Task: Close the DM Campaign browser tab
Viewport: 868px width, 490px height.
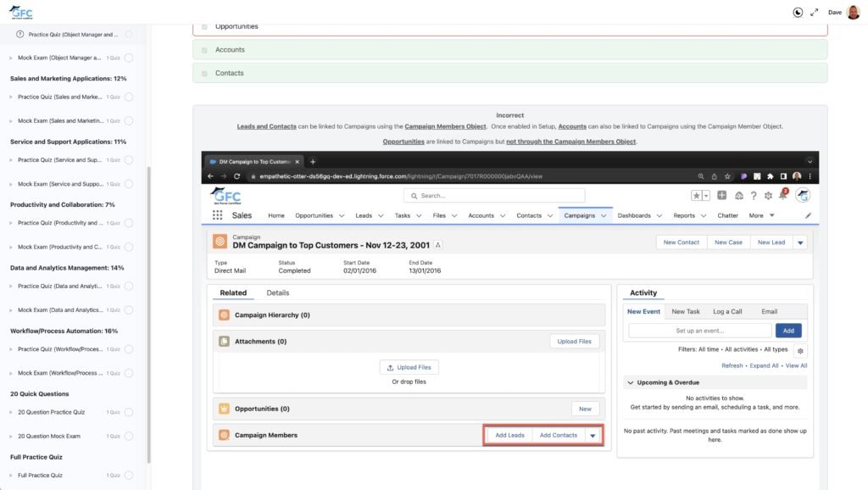Action: [298, 162]
